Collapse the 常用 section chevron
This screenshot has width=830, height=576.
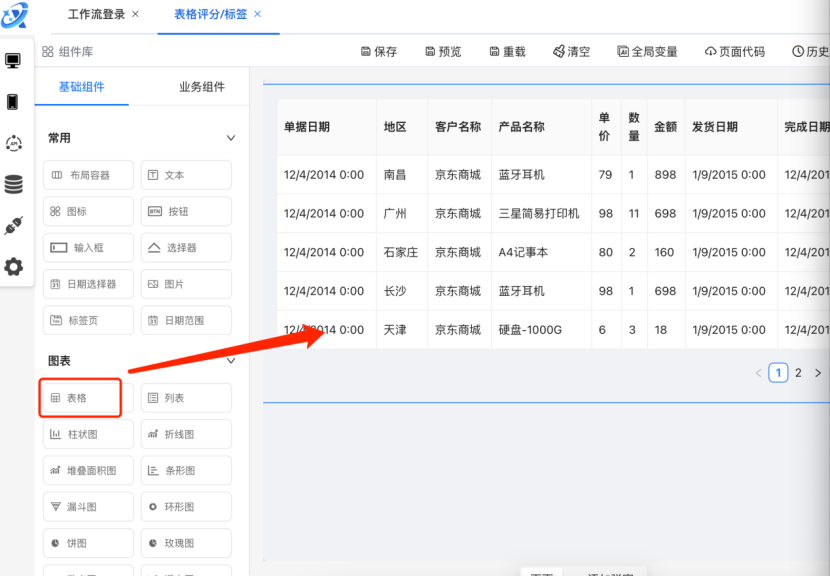click(231, 138)
